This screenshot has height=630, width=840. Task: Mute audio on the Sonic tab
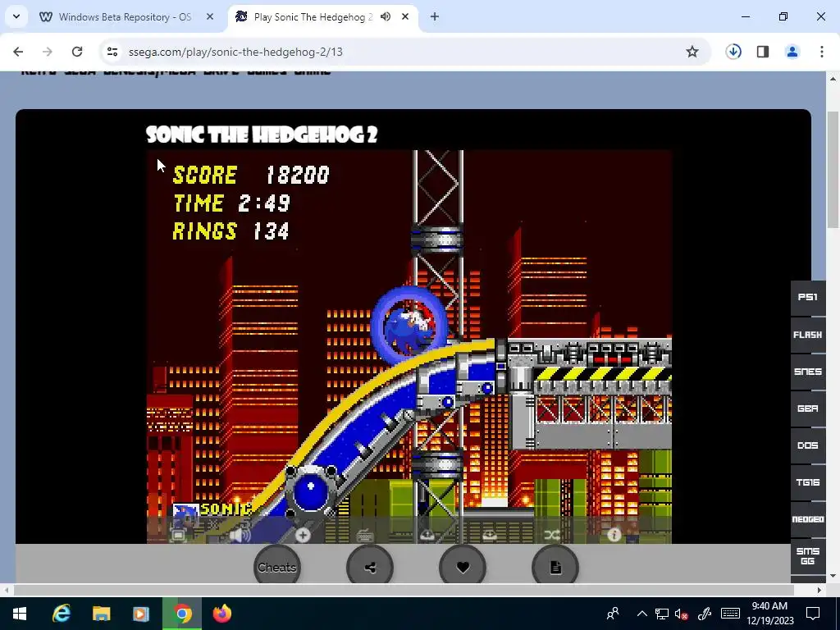(386, 16)
